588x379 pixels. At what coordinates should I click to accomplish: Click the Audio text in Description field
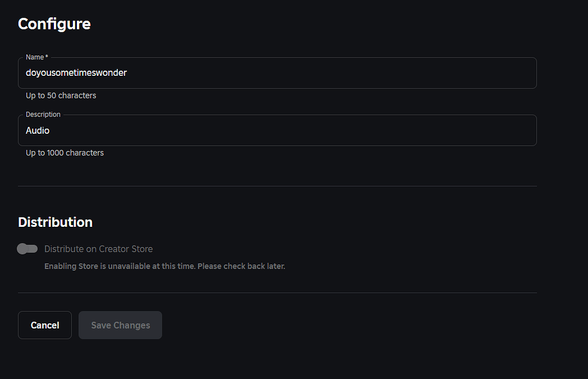tap(37, 130)
